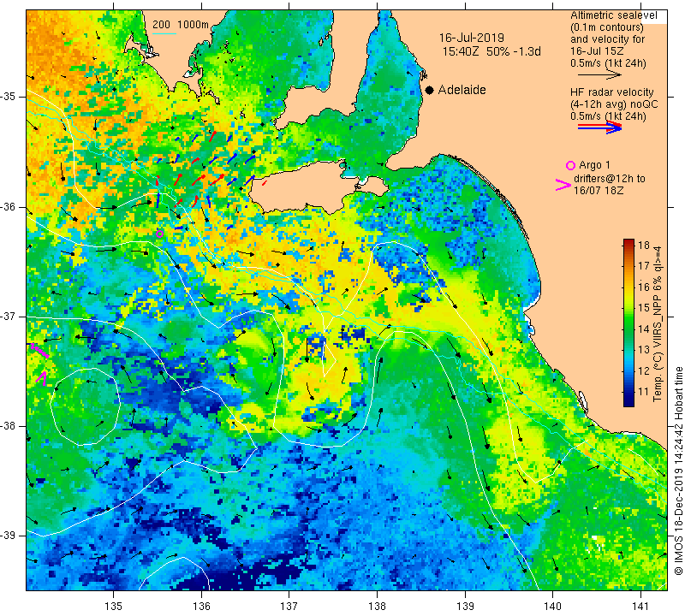Click the magenta Argo float circle in legend

point(570,165)
